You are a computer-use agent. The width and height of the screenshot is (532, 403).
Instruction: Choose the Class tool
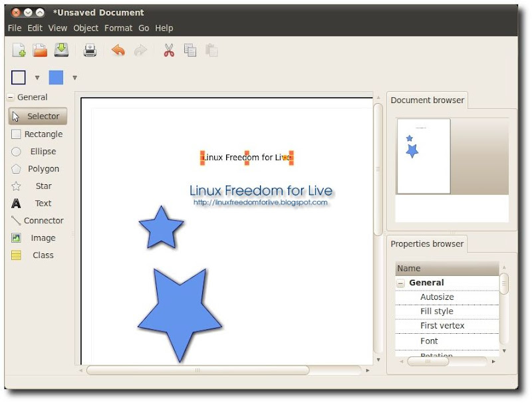pyautogui.click(x=38, y=255)
